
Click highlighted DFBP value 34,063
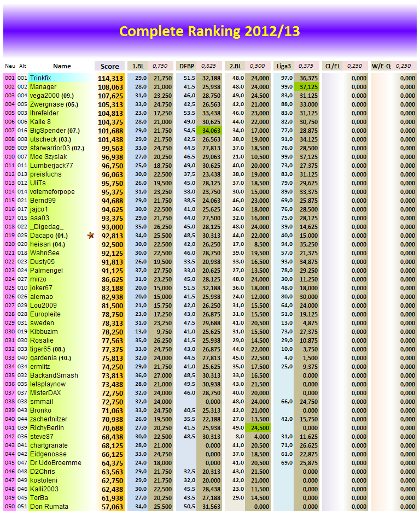[209, 131]
